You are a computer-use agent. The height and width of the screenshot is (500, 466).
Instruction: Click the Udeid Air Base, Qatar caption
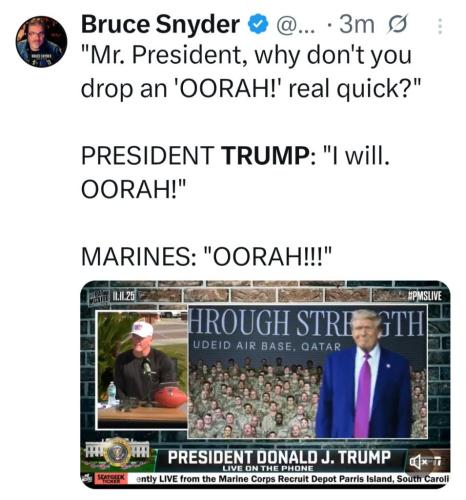(x=267, y=347)
